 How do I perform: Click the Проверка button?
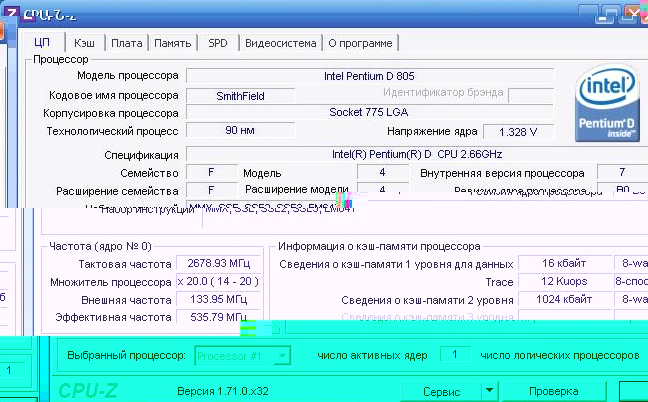click(554, 391)
